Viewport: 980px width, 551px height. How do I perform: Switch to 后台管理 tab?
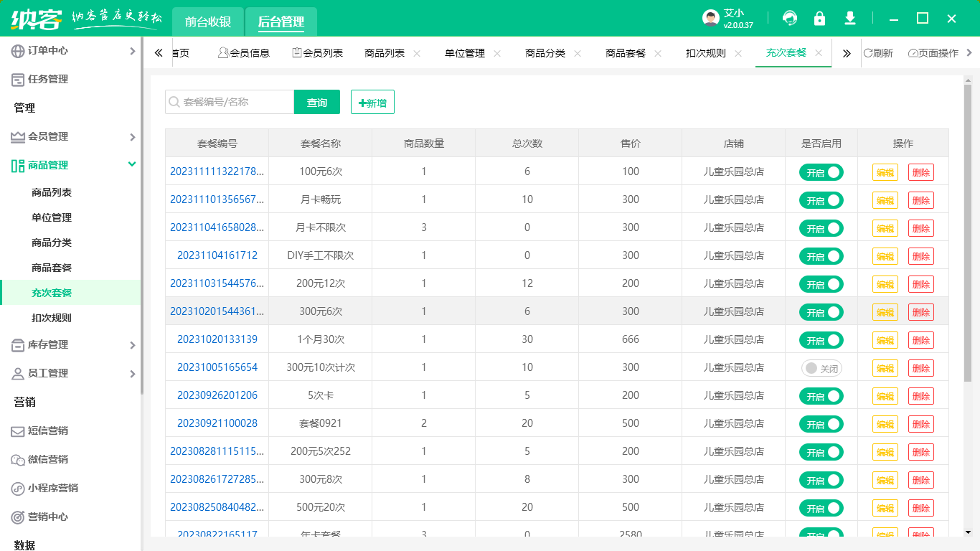click(281, 22)
